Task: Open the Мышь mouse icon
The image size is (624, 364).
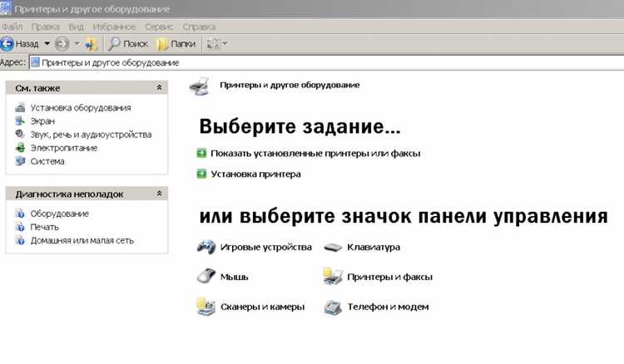Action: [206, 276]
